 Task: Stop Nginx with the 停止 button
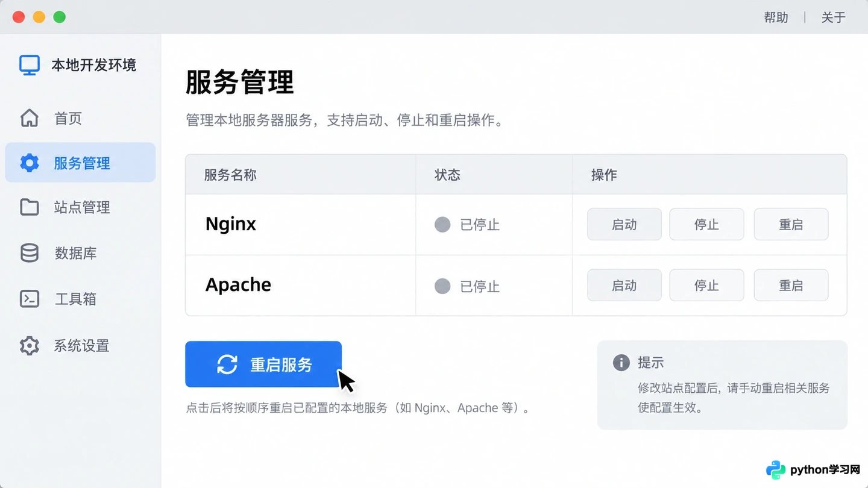(706, 224)
